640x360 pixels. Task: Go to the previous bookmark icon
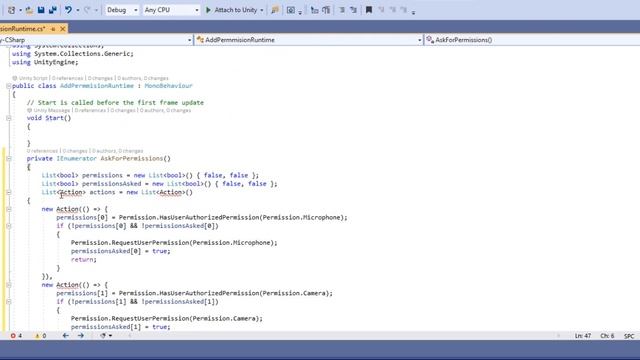(381, 10)
